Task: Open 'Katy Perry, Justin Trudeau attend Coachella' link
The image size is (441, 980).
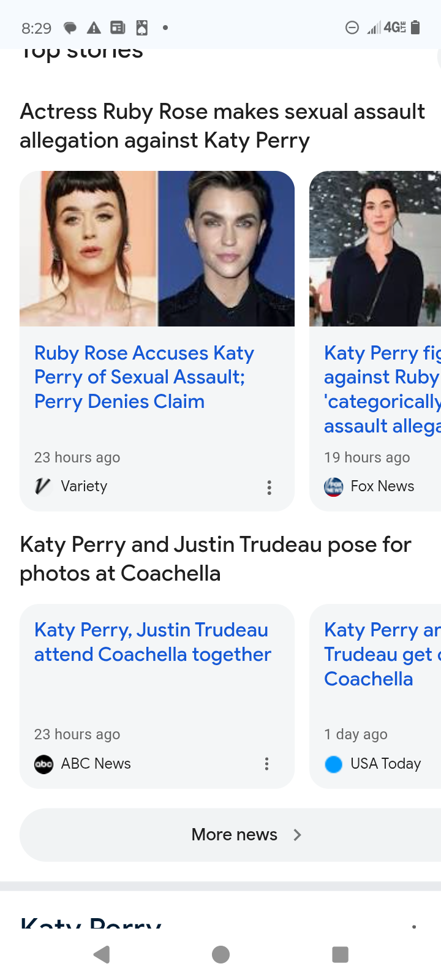Action: point(152,642)
